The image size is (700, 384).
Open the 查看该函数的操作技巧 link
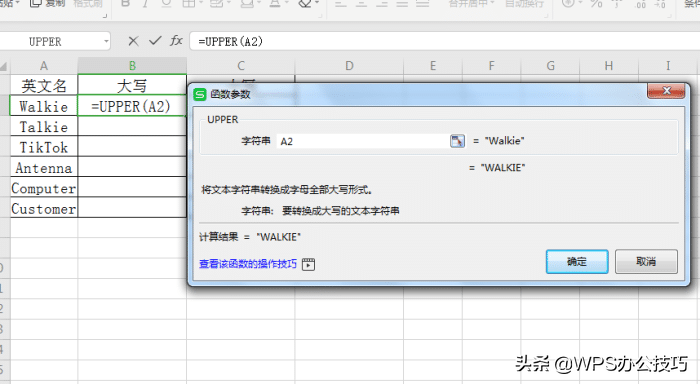click(x=248, y=264)
